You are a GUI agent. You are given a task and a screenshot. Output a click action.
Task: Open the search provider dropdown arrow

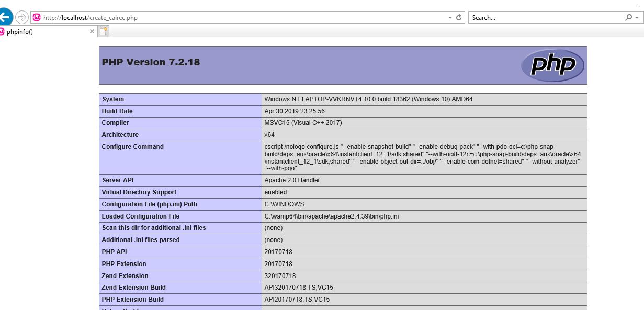point(637,18)
